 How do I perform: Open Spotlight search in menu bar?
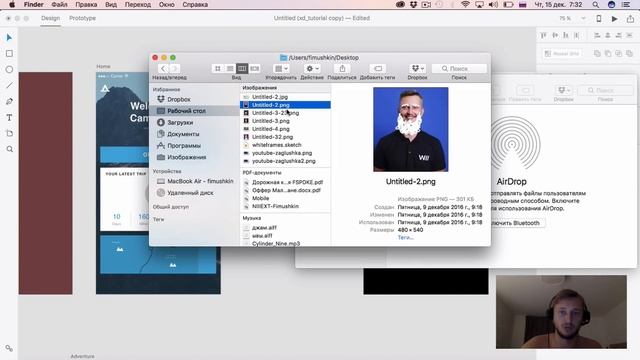(x=596, y=5)
